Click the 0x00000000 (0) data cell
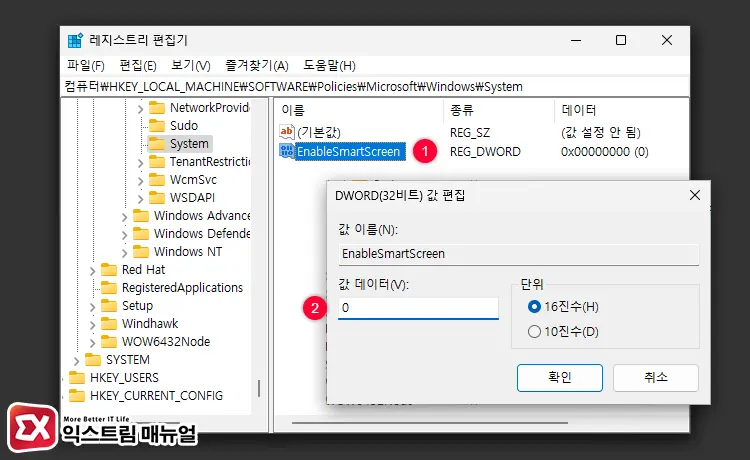This screenshot has height=460, width=750. [605, 152]
